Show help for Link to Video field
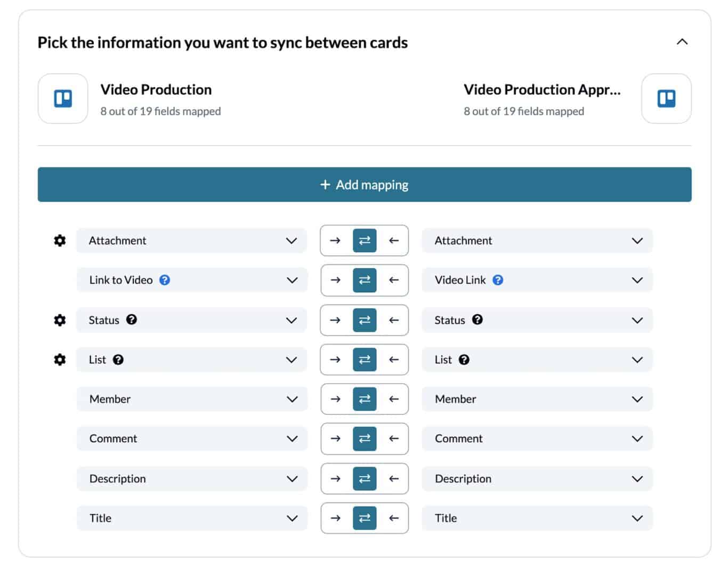Image resolution: width=728 pixels, height=567 pixels. (165, 280)
